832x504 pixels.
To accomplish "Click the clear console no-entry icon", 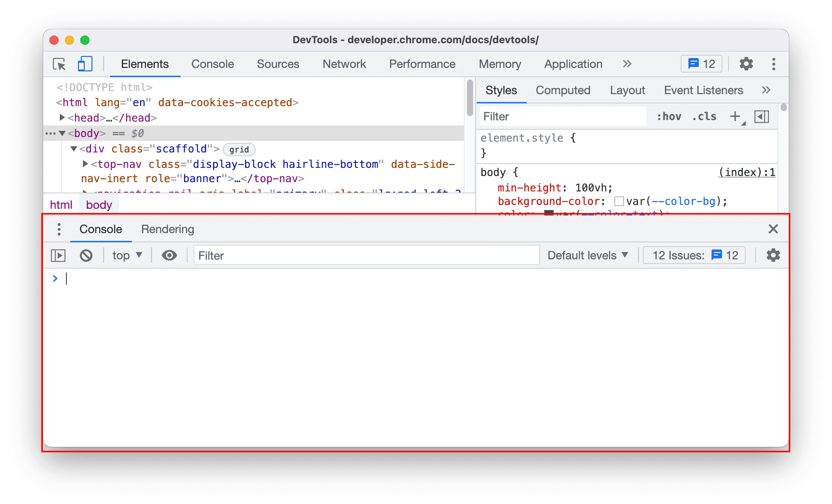I will tap(86, 255).
